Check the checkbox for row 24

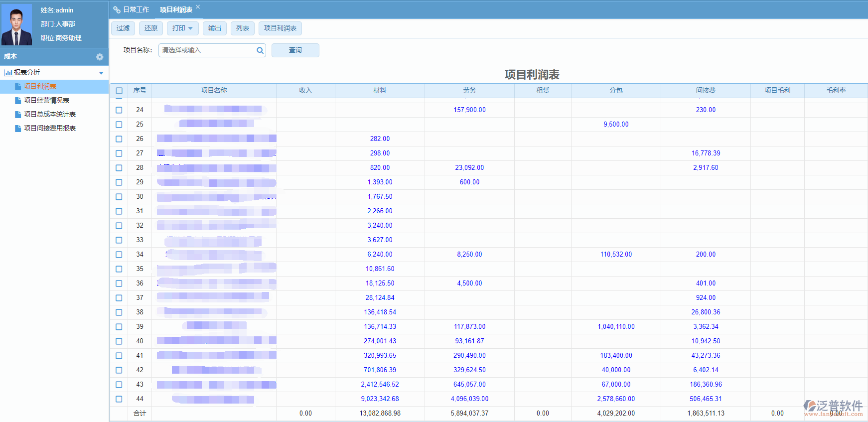point(119,110)
